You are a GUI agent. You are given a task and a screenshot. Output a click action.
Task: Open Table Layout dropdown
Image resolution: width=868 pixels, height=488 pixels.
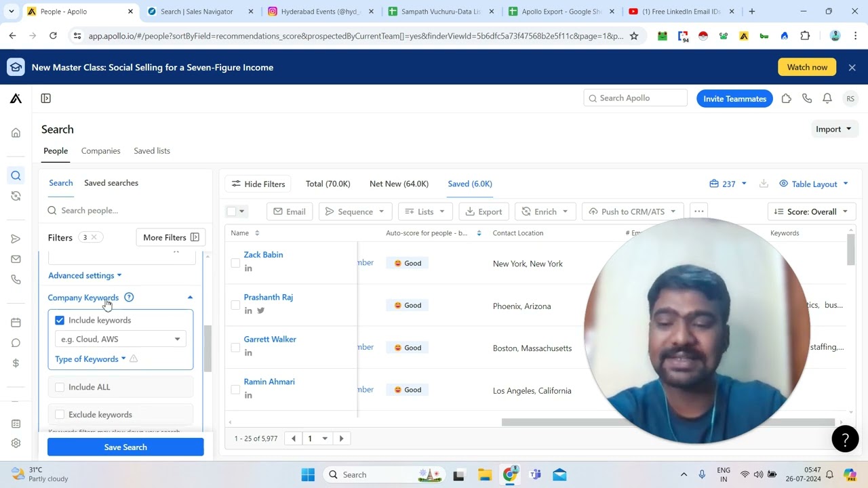pos(814,184)
